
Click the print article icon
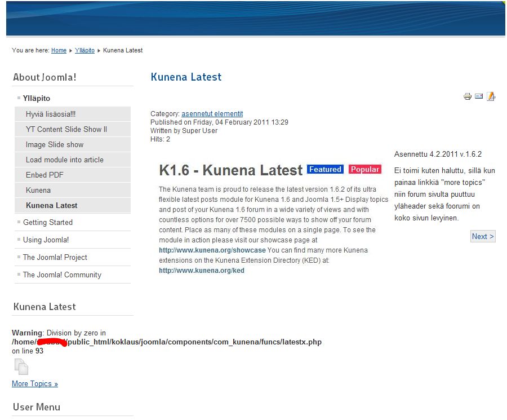467,96
